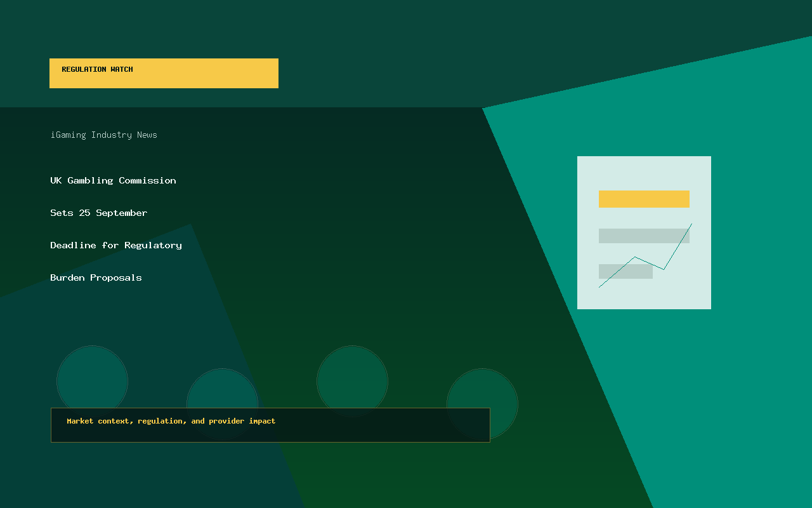Screen dimensions: 812x508
Task: Click the Market context, regulation, and provider impact box
Action: (x=270, y=425)
